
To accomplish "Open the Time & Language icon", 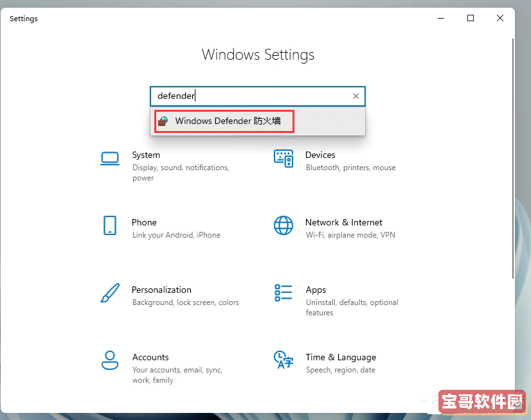I will [x=283, y=360].
